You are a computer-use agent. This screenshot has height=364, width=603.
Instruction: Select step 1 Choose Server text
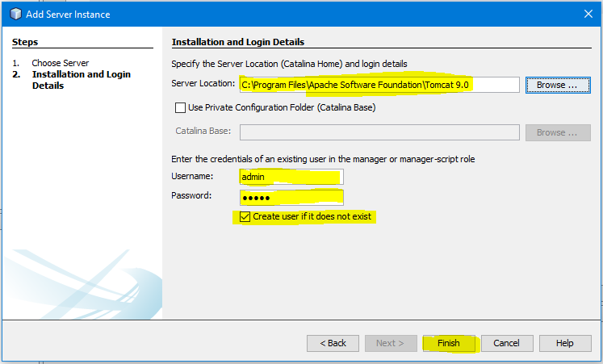(x=61, y=63)
